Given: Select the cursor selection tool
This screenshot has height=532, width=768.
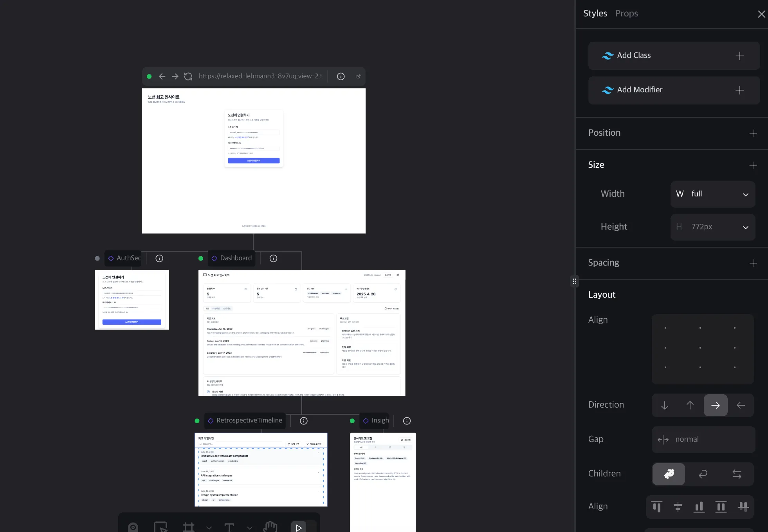Looking at the screenshot, I should 160,528.
